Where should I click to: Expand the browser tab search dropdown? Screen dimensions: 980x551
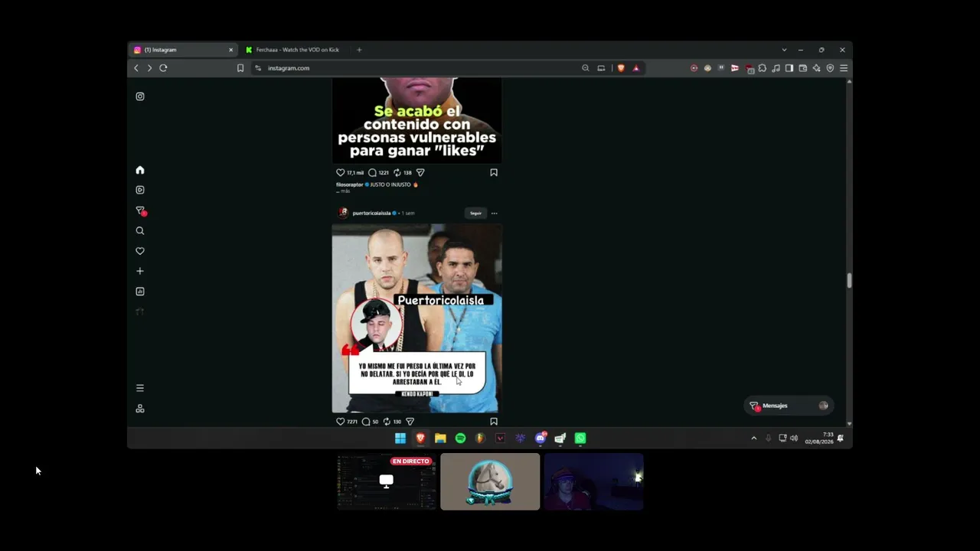(x=784, y=50)
